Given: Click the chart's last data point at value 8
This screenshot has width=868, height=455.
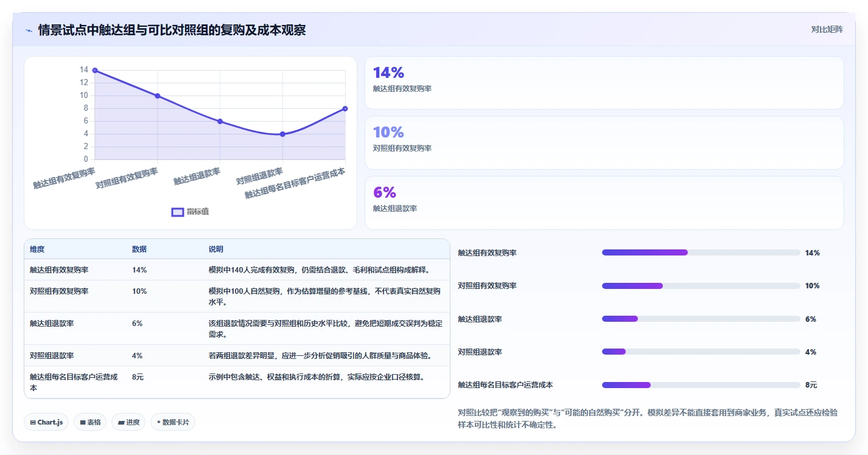Looking at the screenshot, I should point(345,109).
